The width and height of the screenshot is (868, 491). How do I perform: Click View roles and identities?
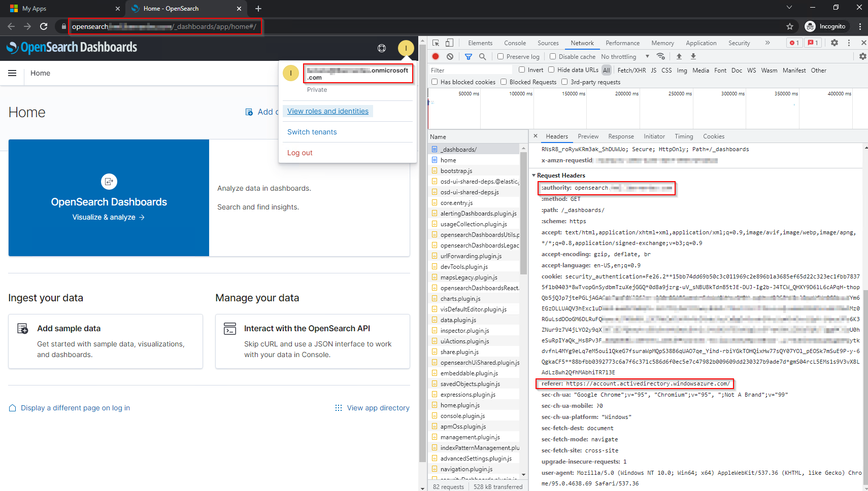tap(328, 111)
